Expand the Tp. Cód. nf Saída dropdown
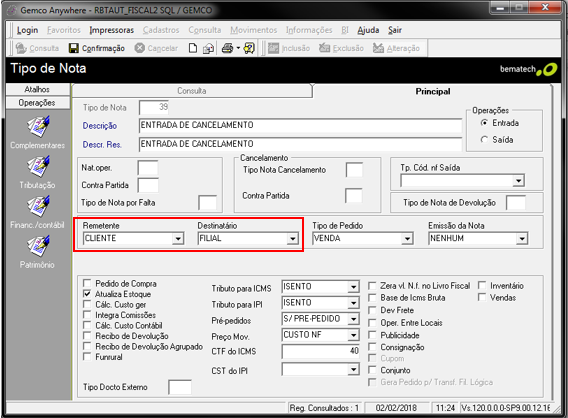The height and width of the screenshot is (418, 568). pyautogui.click(x=519, y=181)
